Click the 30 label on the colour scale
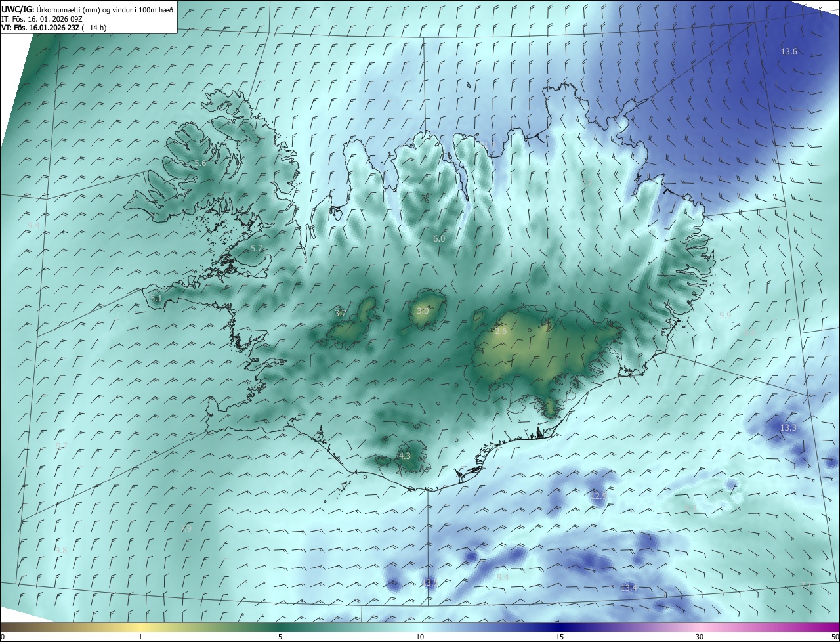Screen dimensions: 840x642 point(700,637)
